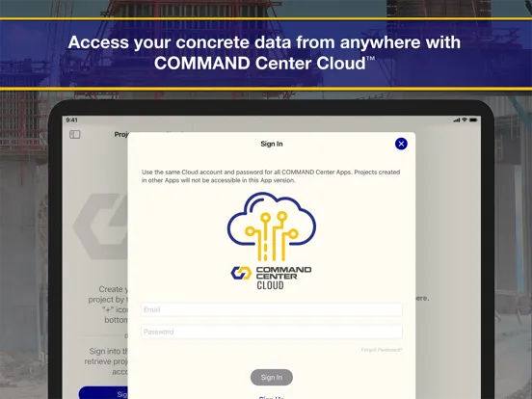Open the Forgot Password link
532x399 pixels.
tap(382, 350)
